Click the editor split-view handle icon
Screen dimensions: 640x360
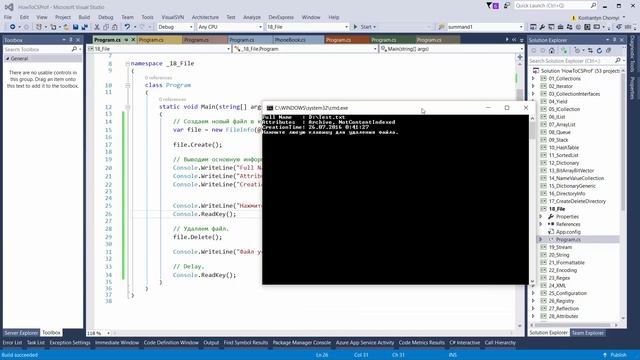(x=520, y=57)
